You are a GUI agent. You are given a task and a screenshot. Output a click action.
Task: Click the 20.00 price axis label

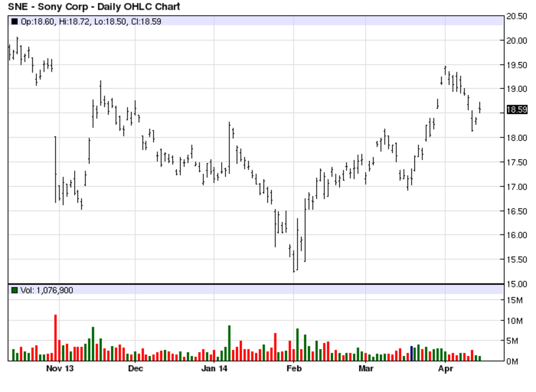[517, 40]
